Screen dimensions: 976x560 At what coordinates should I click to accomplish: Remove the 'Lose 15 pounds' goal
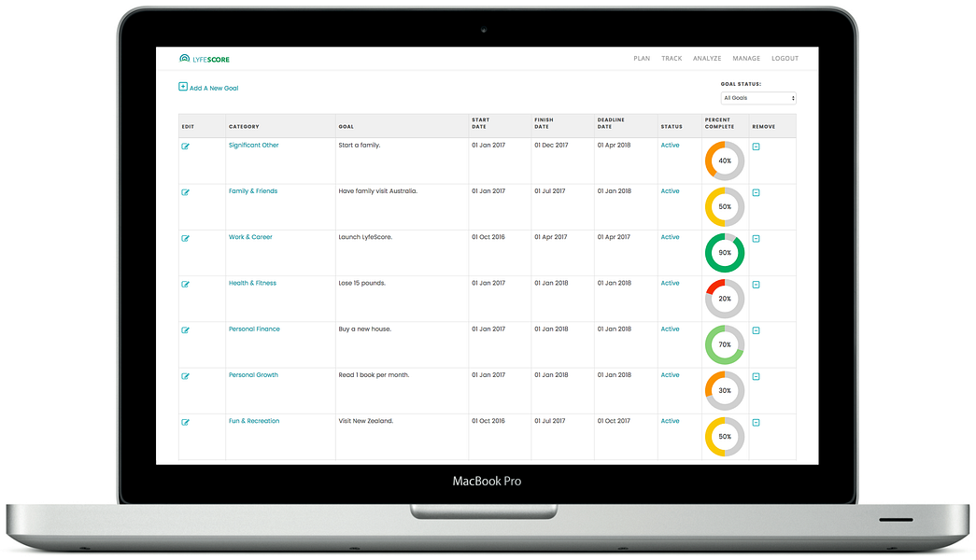[x=757, y=285]
